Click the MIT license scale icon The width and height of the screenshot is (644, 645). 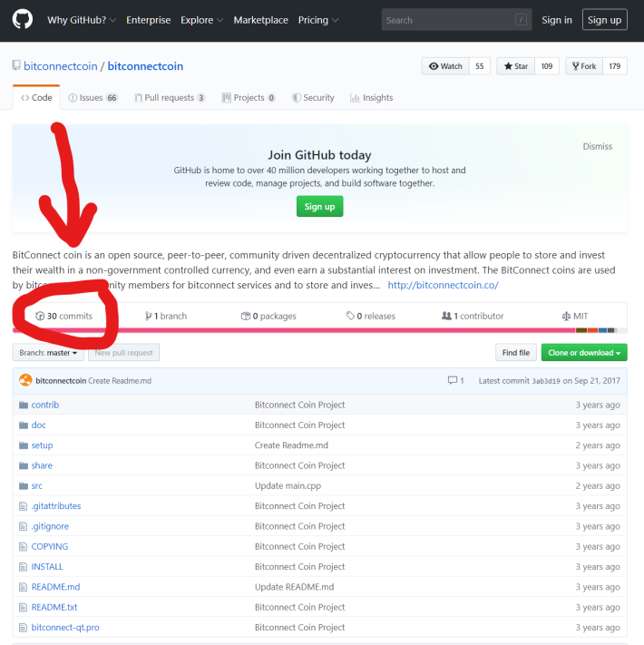(566, 316)
